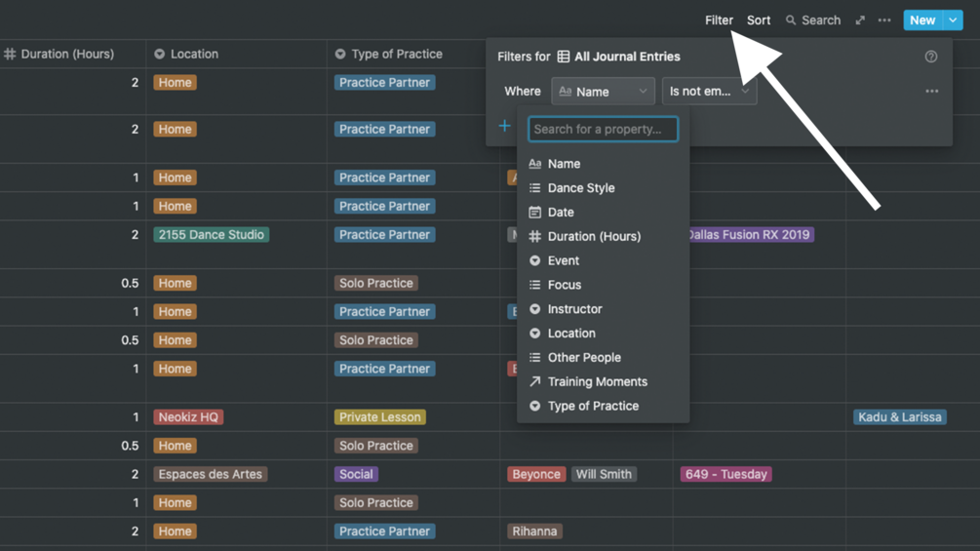Click the Search magnifier in toolbar

click(791, 20)
